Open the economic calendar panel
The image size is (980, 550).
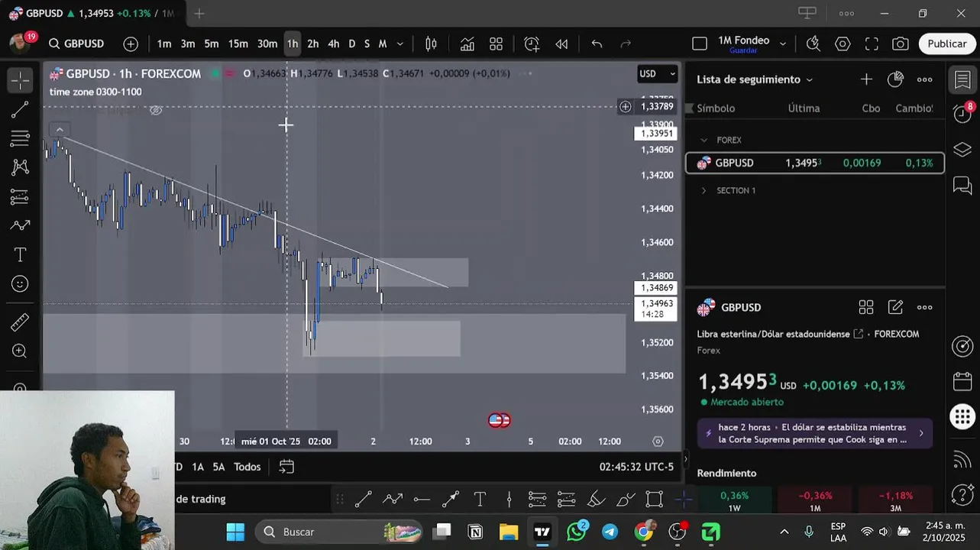[x=962, y=381]
